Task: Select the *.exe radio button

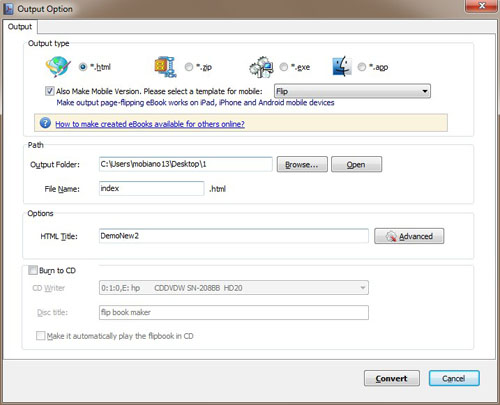Action: [284, 67]
